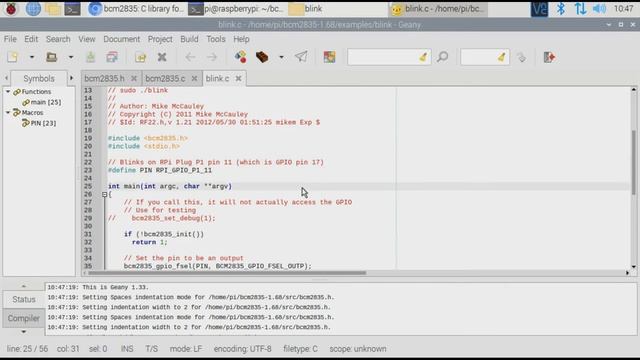
Task: Open the Search menu
Action: [58, 39]
